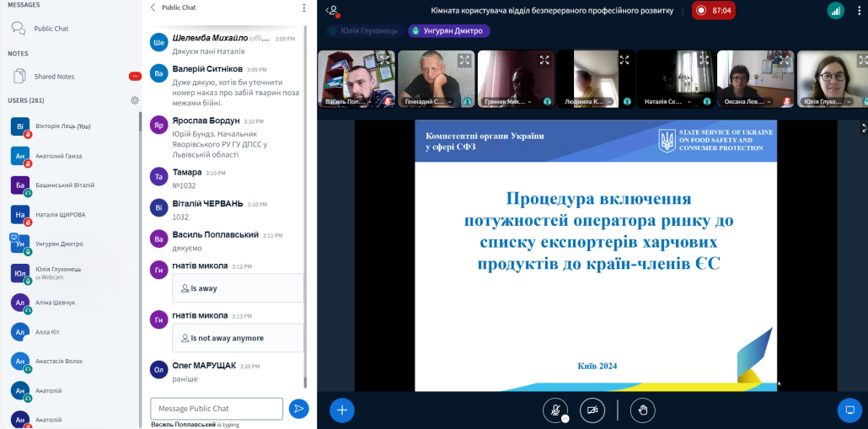
Task: Click the connection status signal icon
Action: 835,10
